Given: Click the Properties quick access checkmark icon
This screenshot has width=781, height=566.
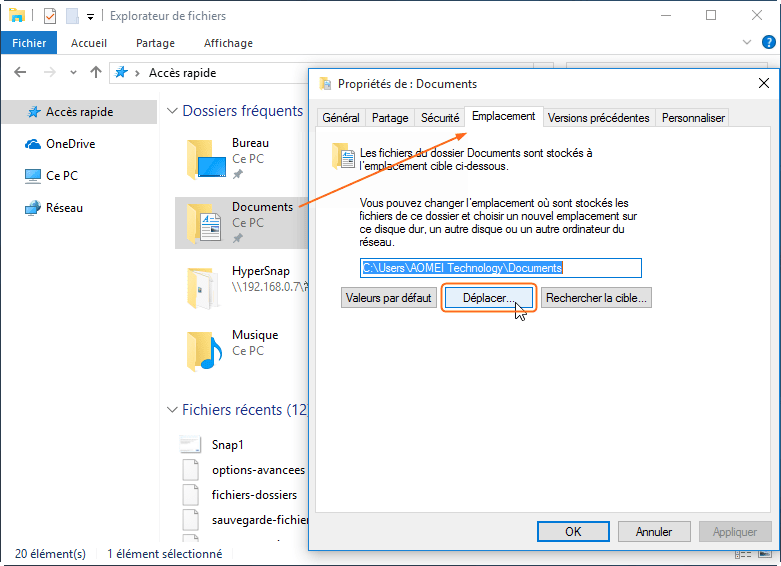Looking at the screenshot, I should (50, 16).
